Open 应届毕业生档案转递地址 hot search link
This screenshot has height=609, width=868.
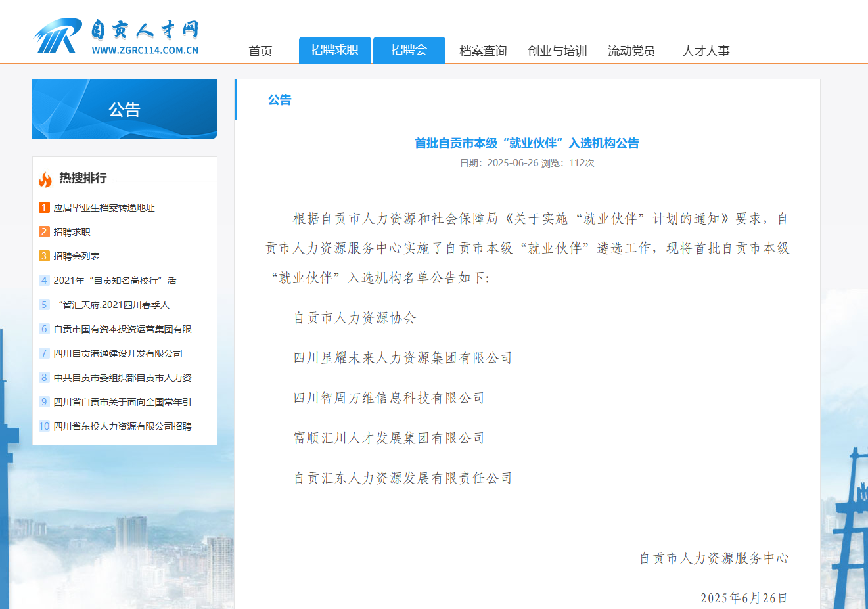coord(104,208)
